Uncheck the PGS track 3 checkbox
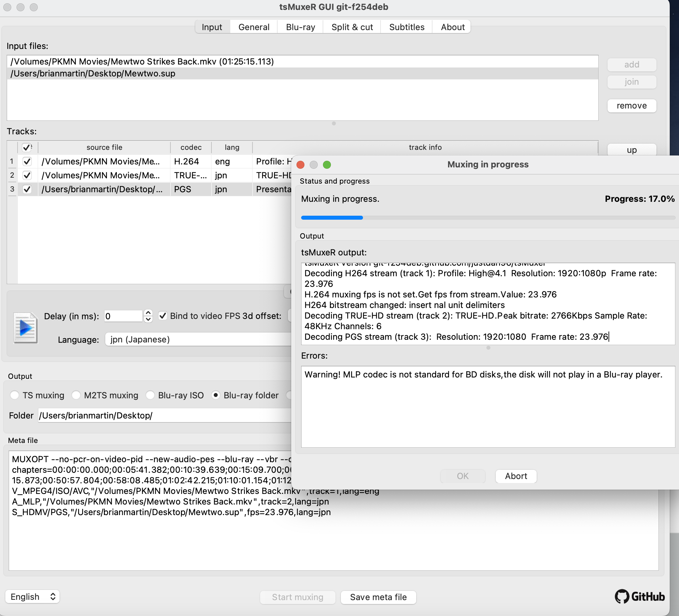 coord(27,189)
